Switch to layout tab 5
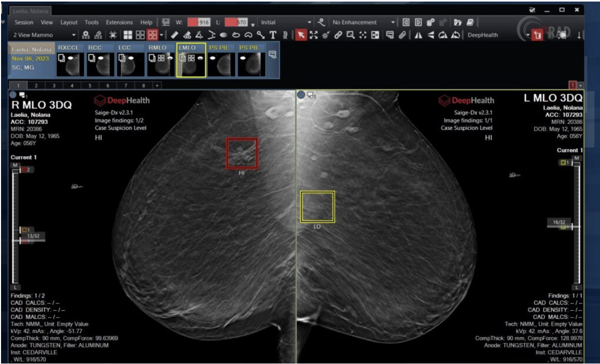The height and width of the screenshot is (364, 600). [x=89, y=86]
